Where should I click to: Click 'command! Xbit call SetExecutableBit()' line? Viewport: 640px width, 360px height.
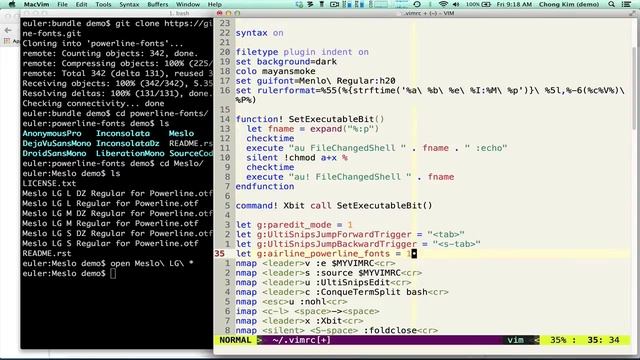(x=334, y=206)
